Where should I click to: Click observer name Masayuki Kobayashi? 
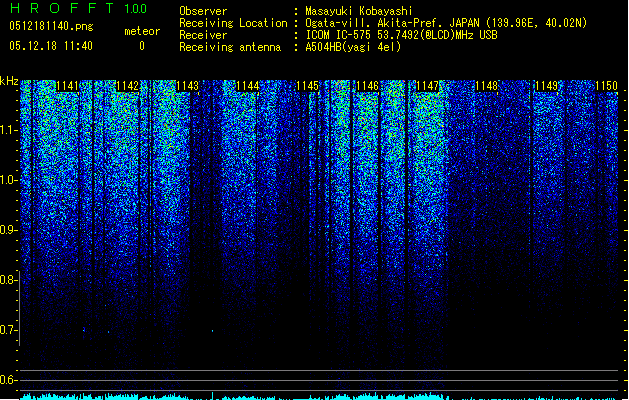[359, 11]
